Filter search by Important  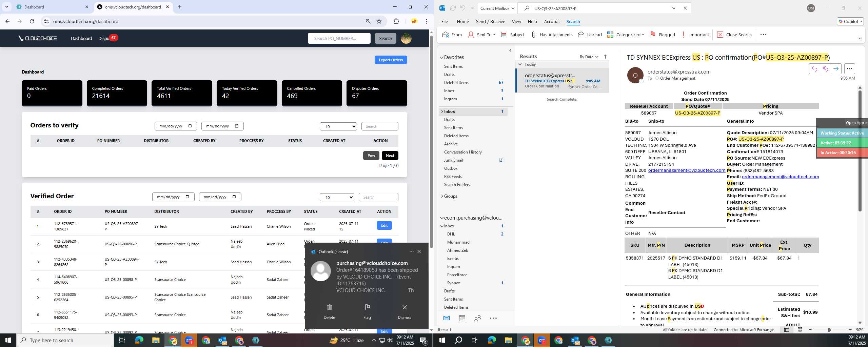[x=695, y=35]
